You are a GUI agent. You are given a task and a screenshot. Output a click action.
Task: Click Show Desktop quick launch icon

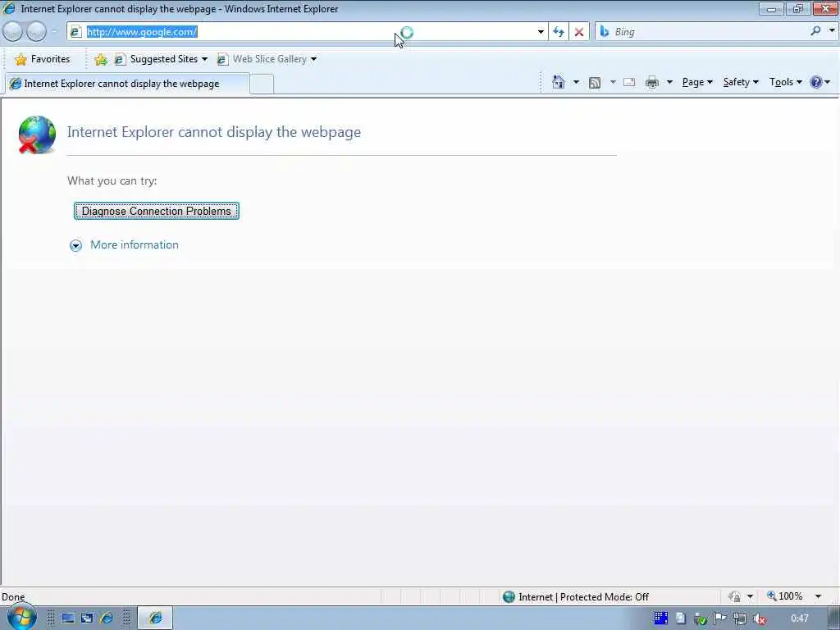[68, 619]
